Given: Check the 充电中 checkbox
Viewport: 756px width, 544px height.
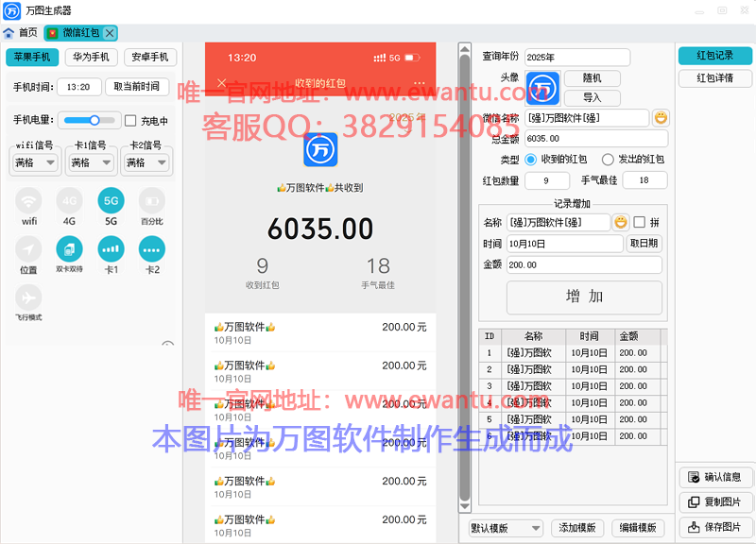Looking at the screenshot, I should pos(130,121).
